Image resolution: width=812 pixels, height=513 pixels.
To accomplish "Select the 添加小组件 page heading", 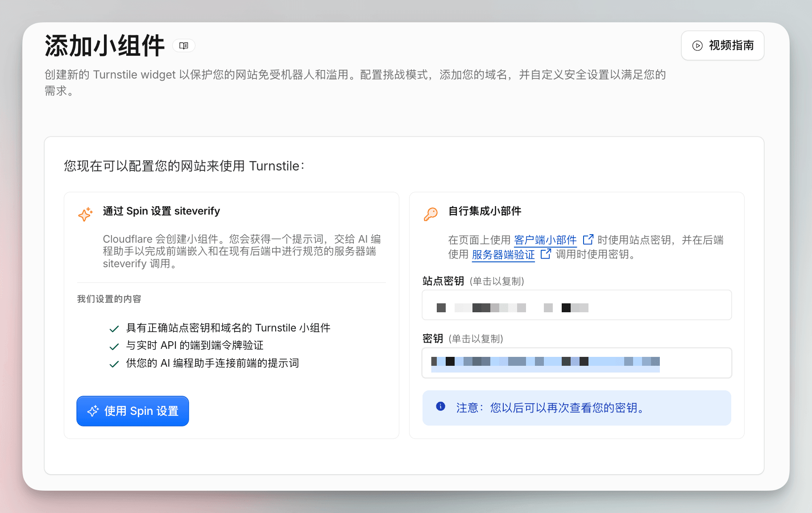I will point(105,46).
